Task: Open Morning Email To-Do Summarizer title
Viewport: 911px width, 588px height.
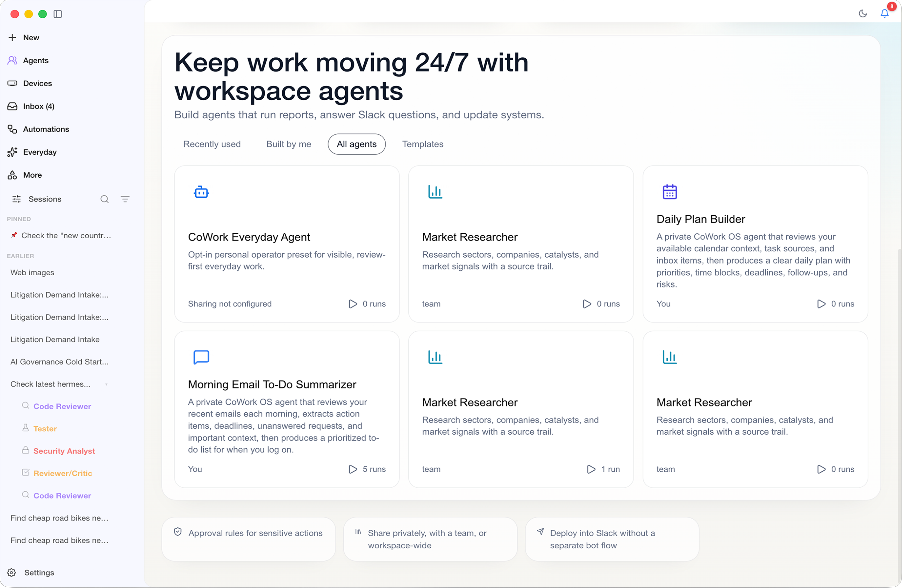Action: [272, 384]
